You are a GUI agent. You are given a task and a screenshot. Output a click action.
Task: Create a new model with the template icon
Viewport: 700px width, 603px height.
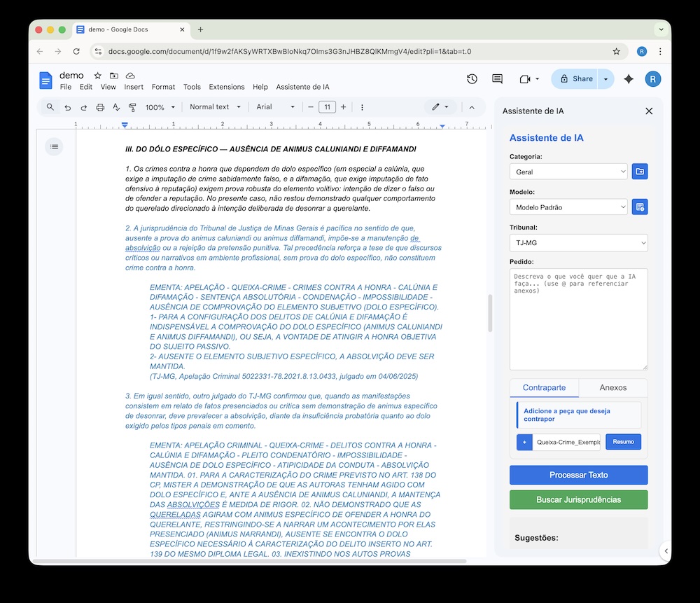pyautogui.click(x=639, y=206)
